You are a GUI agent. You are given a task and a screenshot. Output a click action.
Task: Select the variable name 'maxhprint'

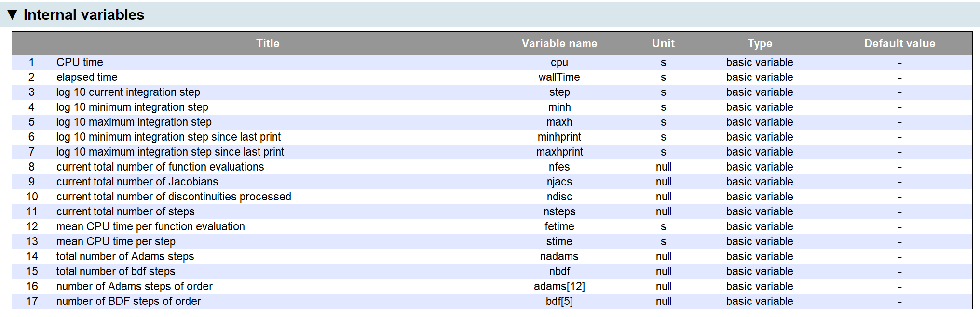pyautogui.click(x=559, y=152)
